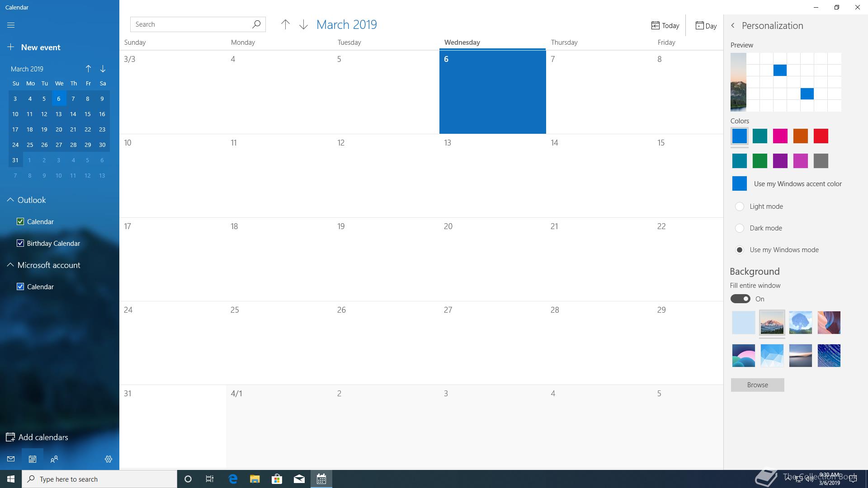The image size is (868, 488).
Task: Launch Microsoft Edge from taskbar
Action: tap(233, 479)
